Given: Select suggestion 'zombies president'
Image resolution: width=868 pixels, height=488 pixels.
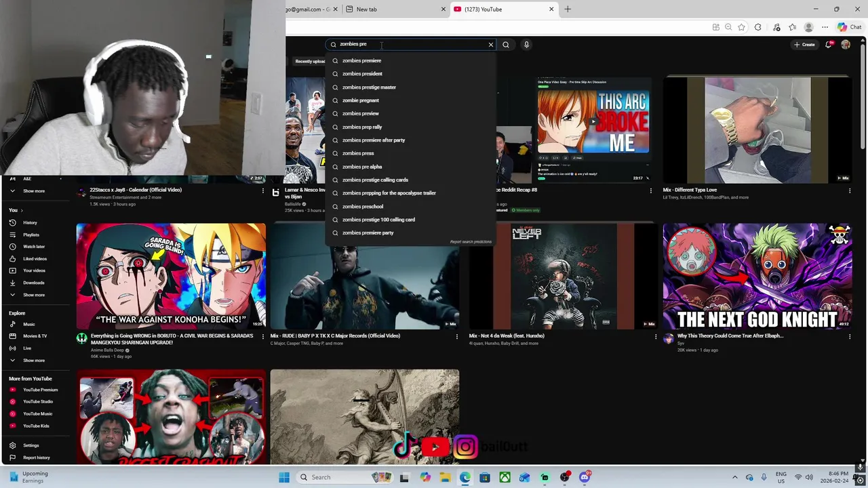Looking at the screenshot, I should pos(410,74).
